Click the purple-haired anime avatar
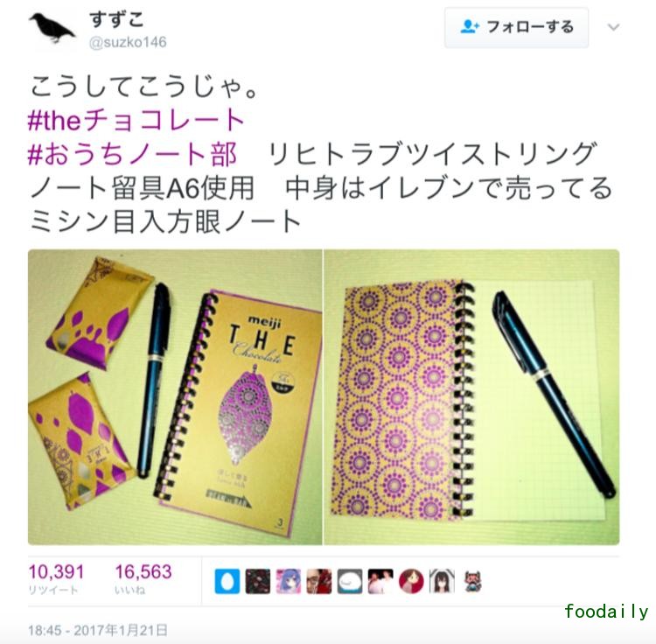 coord(289,581)
